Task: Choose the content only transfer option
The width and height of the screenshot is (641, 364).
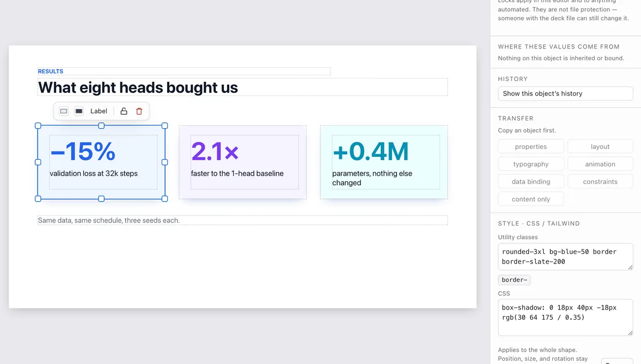Action: [531, 199]
